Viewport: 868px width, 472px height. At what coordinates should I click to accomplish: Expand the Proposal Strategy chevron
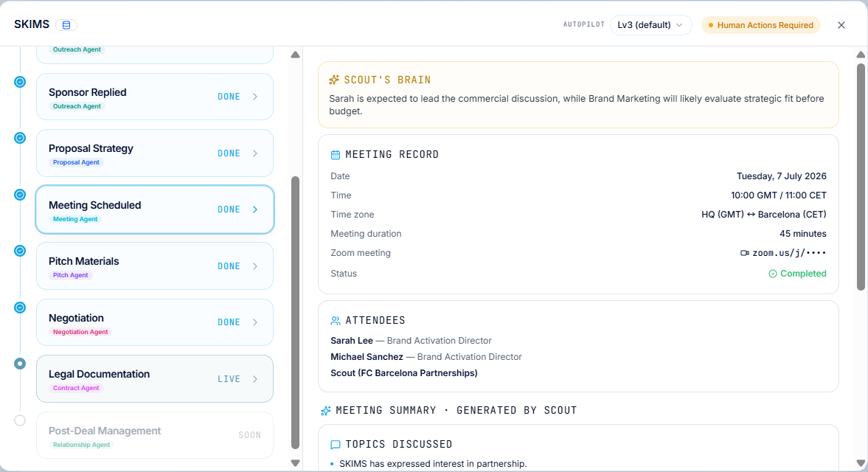click(255, 153)
